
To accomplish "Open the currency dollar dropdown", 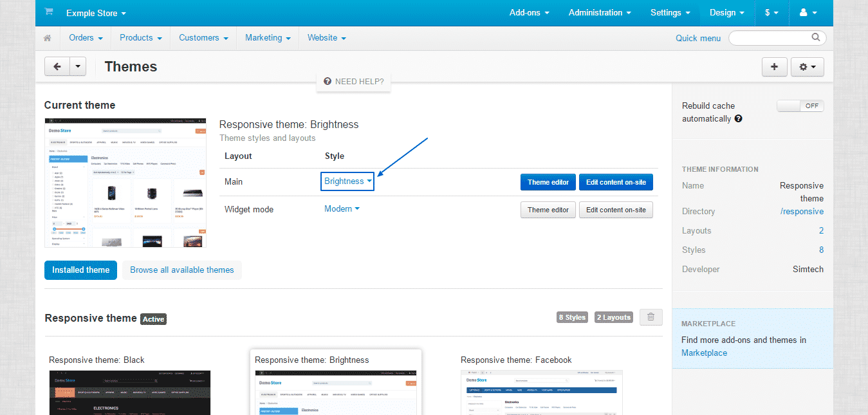I will pos(771,13).
